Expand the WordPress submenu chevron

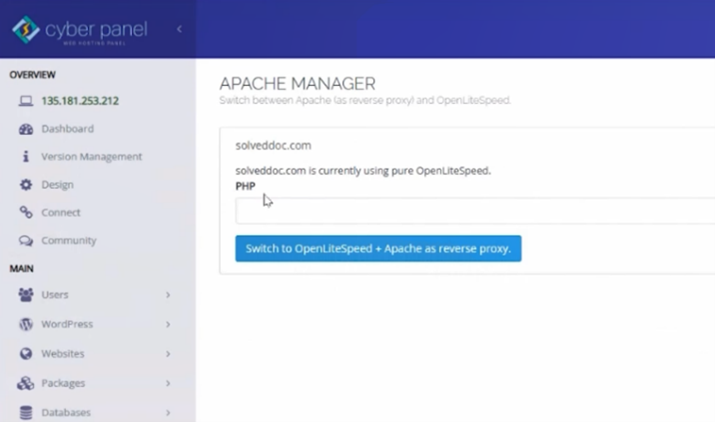click(168, 324)
